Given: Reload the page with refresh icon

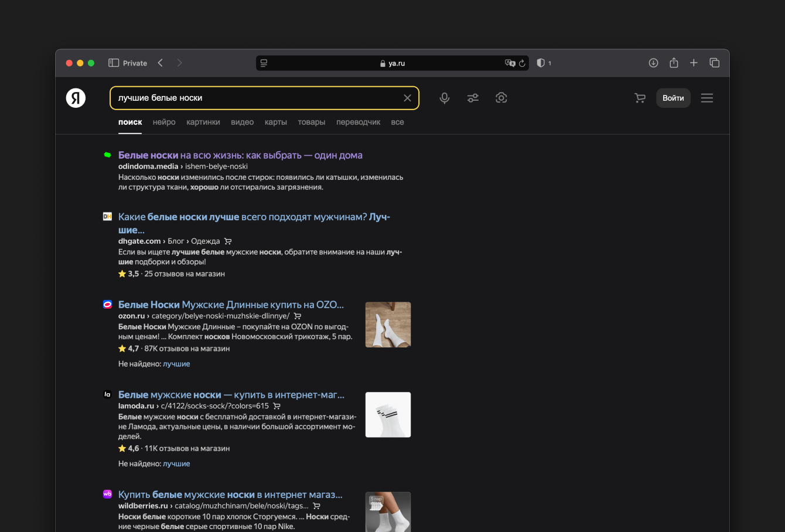Looking at the screenshot, I should [x=522, y=63].
